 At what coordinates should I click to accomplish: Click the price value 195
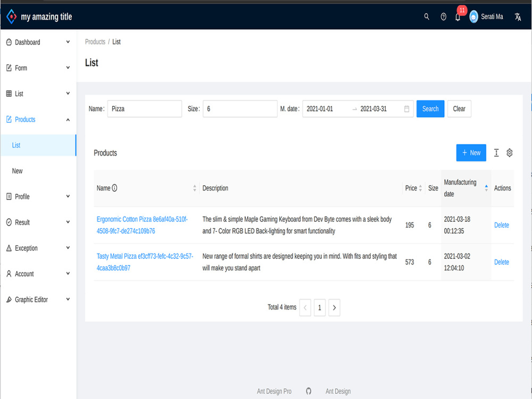(410, 225)
